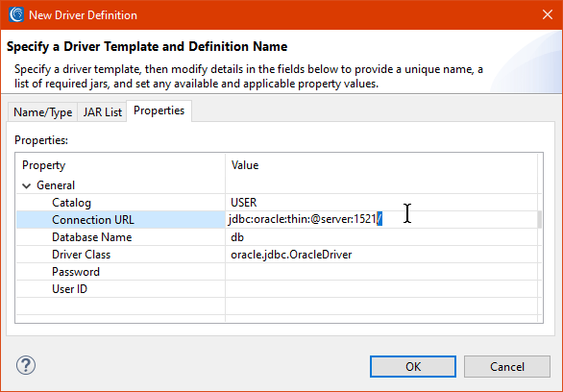This screenshot has height=392, width=563.
Task: Click the application icon in title bar
Action: 16,14
